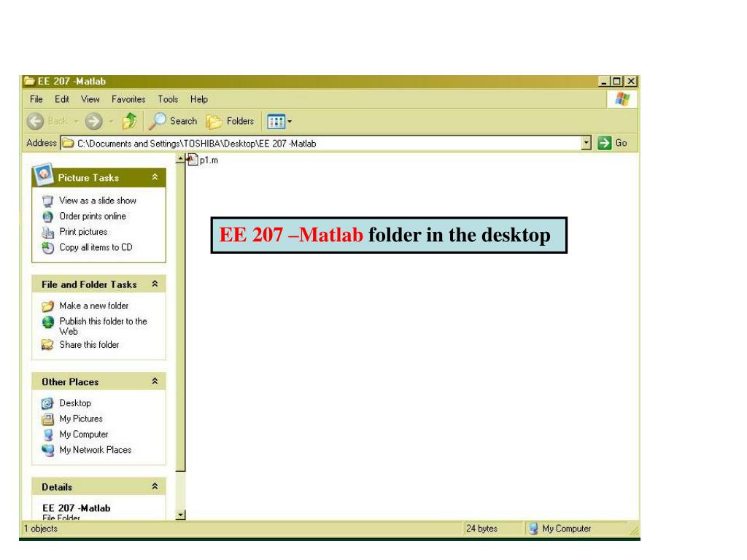Click the Forward arrow icon

tap(94, 122)
